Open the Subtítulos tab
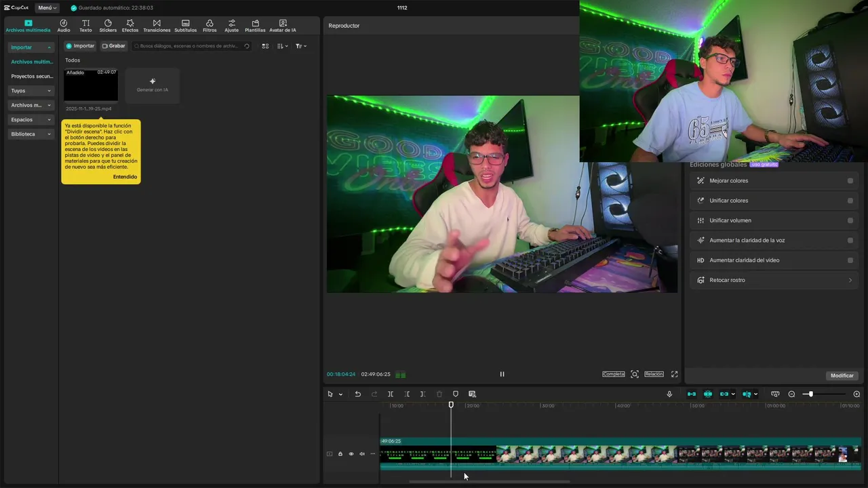Image resolution: width=868 pixels, height=488 pixels. (186, 26)
